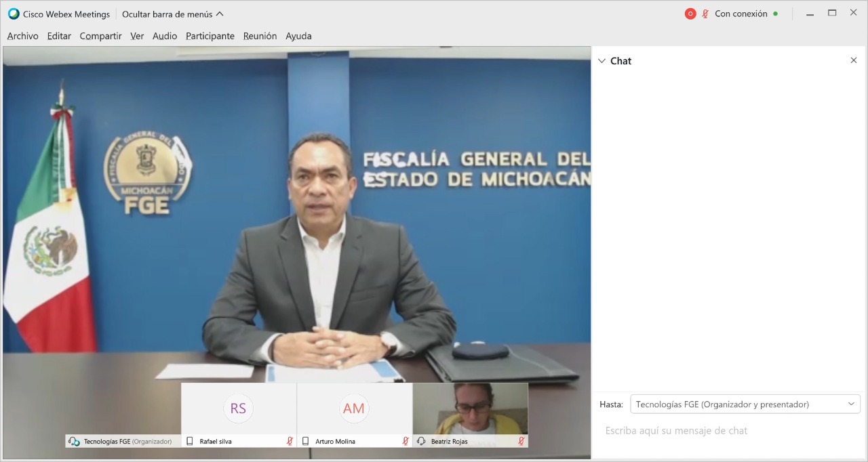Open the Reunión menu
The height and width of the screenshot is (462, 868).
coord(260,36)
